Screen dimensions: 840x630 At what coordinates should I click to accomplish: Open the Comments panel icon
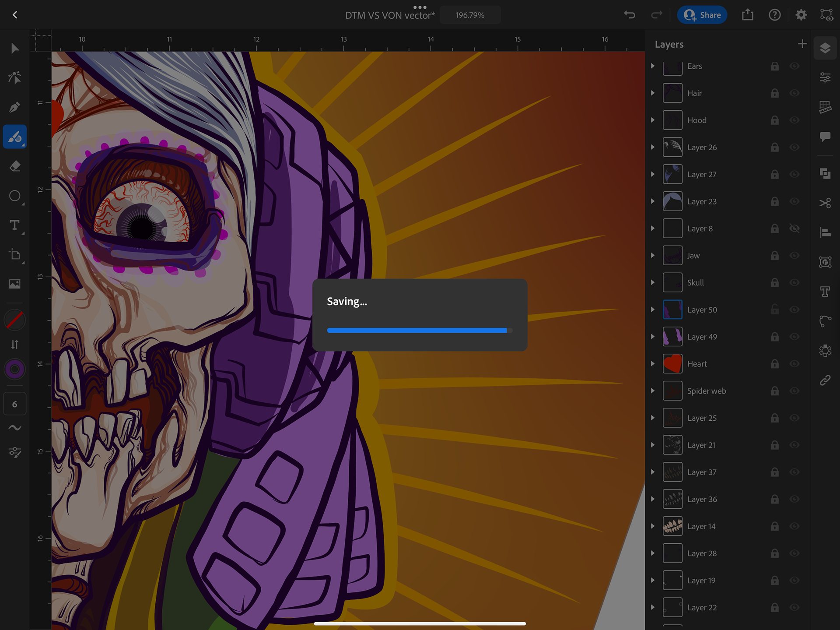(825, 137)
